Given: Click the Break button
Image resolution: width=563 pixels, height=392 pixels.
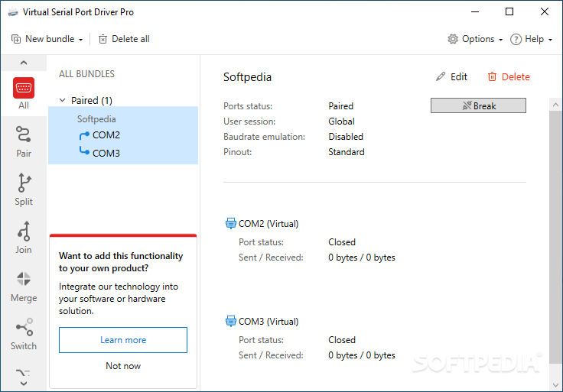Looking at the screenshot, I should point(478,105).
